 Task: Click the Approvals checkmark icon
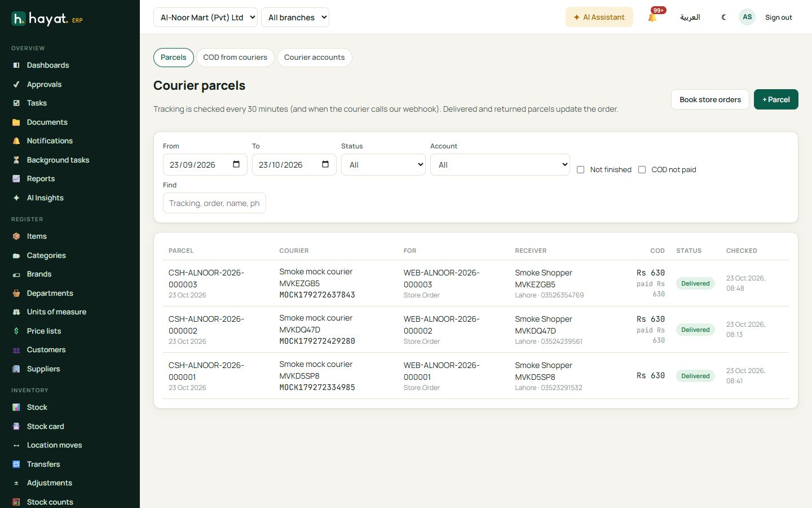click(x=16, y=85)
